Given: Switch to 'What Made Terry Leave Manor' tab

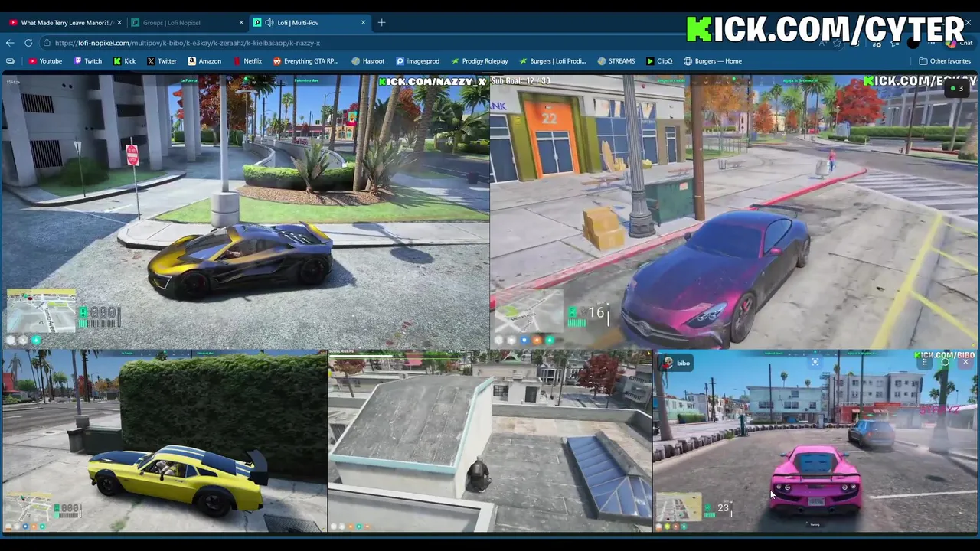Looking at the screenshot, I should 63,23.
